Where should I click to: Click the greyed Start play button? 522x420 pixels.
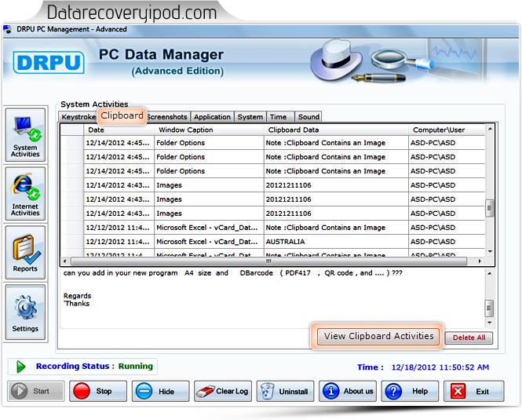pos(36,391)
